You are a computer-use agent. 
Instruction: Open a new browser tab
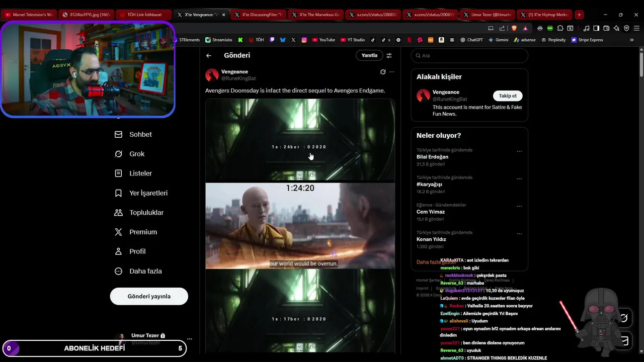[x=579, y=15]
